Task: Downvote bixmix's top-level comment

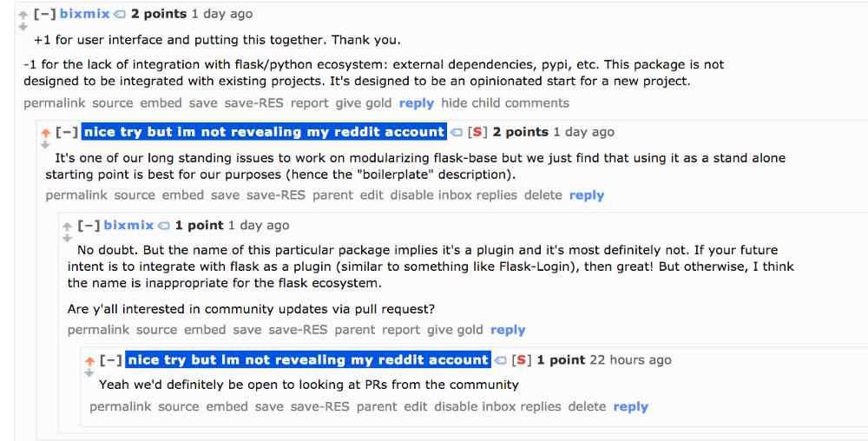Action: tap(23, 28)
